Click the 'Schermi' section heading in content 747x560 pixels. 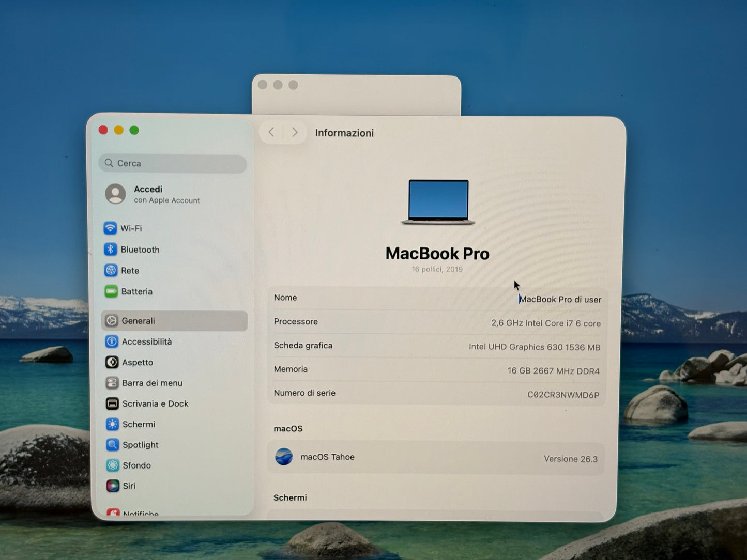click(290, 497)
